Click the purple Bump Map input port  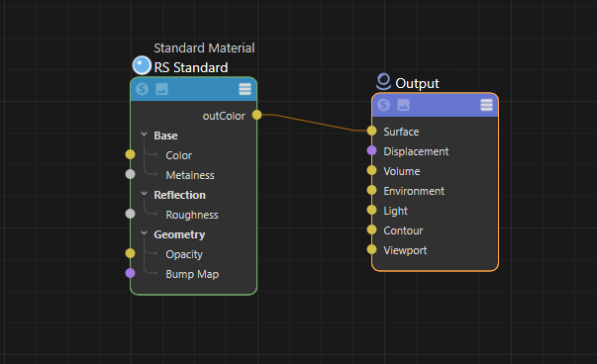(131, 273)
